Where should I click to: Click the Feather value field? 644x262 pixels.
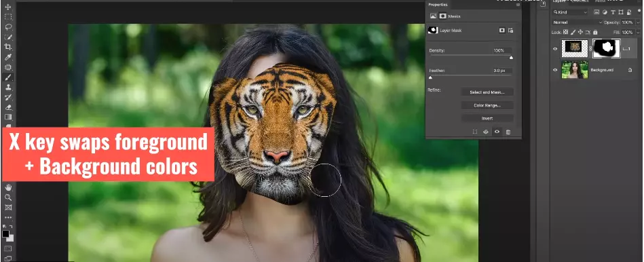[x=502, y=71]
